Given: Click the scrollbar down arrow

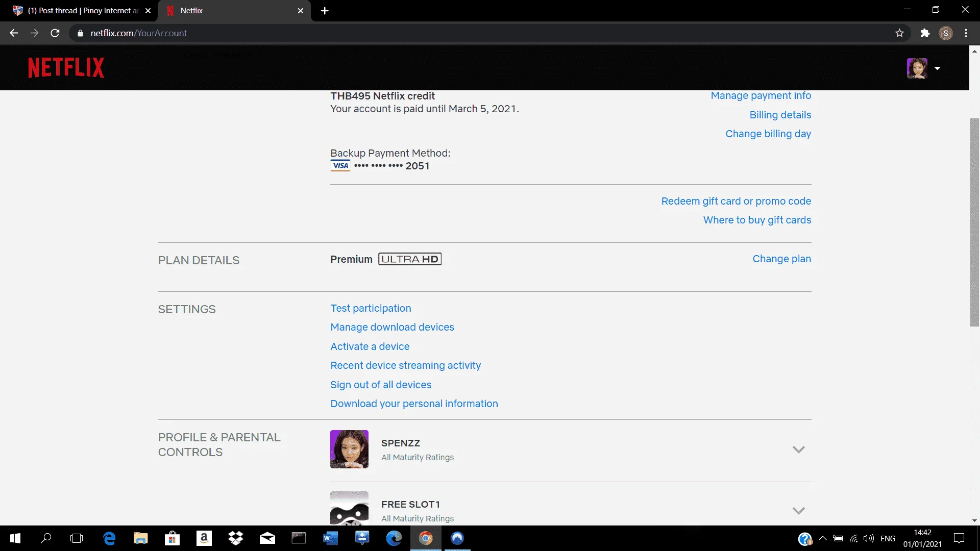Looking at the screenshot, I should [x=974, y=521].
